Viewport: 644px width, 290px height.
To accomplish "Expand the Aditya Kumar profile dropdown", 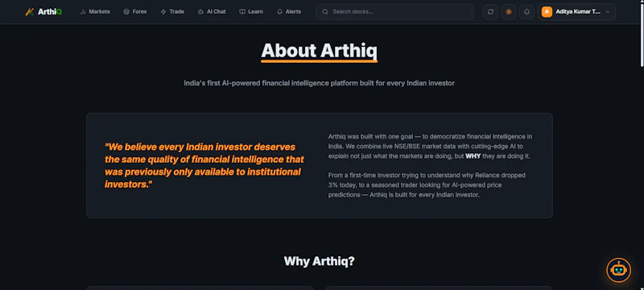I will [x=576, y=12].
